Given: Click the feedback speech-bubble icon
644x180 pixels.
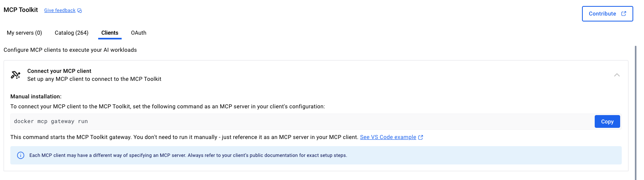Looking at the screenshot, I should coord(80,11).
